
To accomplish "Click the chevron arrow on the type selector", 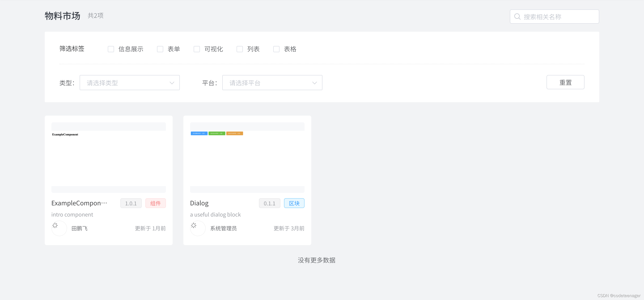I will (172, 83).
